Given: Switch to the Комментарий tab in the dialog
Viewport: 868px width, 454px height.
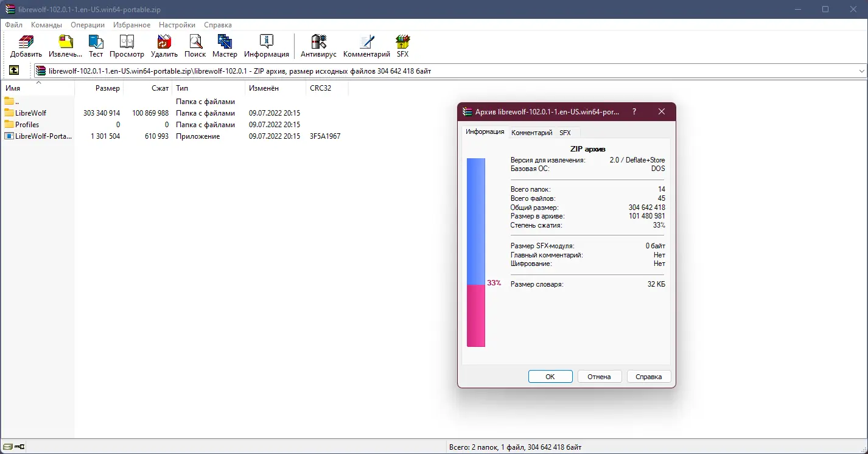Looking at the screenshot, I should tap(532, 132).
